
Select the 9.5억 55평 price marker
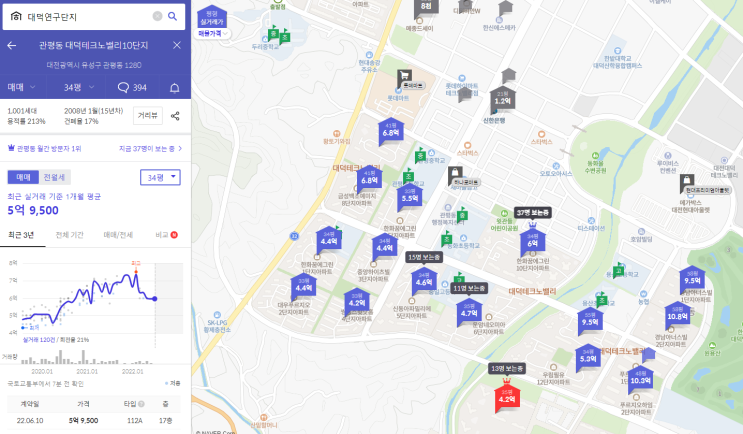[x=590, y=320]
